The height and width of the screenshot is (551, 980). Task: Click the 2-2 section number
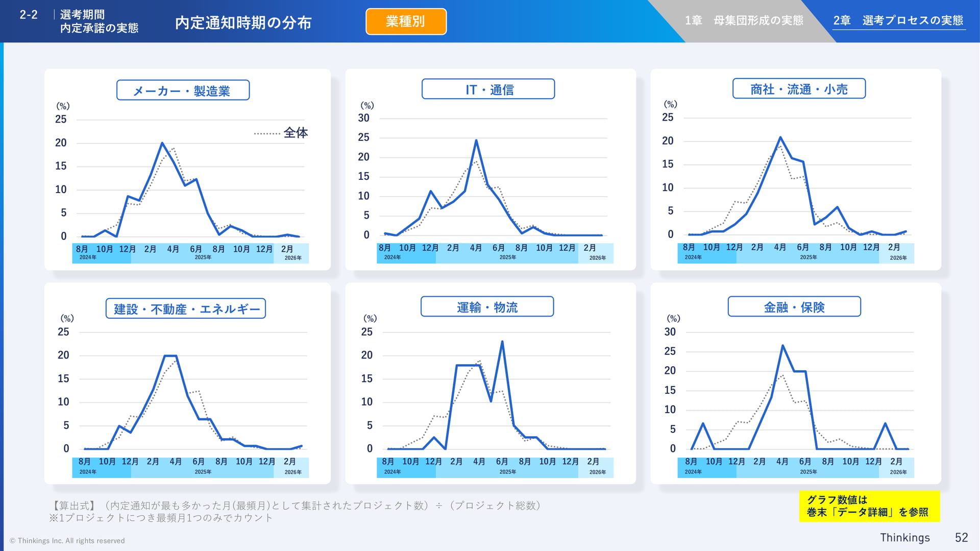point(29,15)
